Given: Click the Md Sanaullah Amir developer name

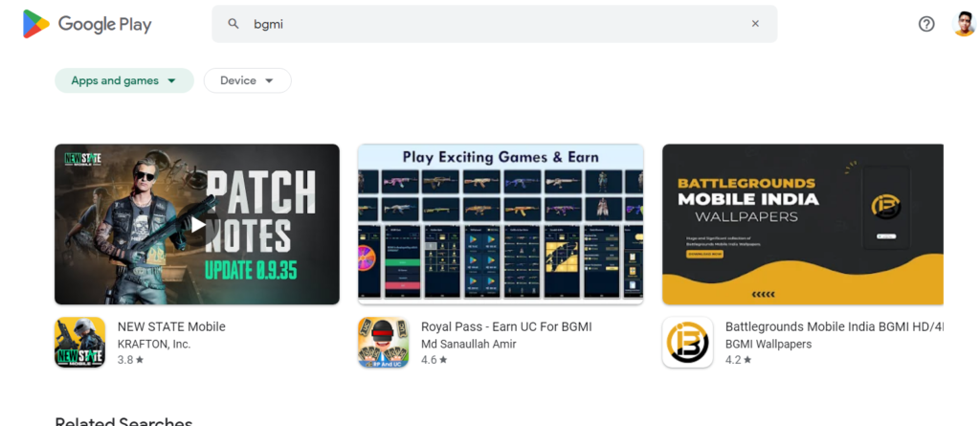Looking at the screenshot, I should (469, 344).
